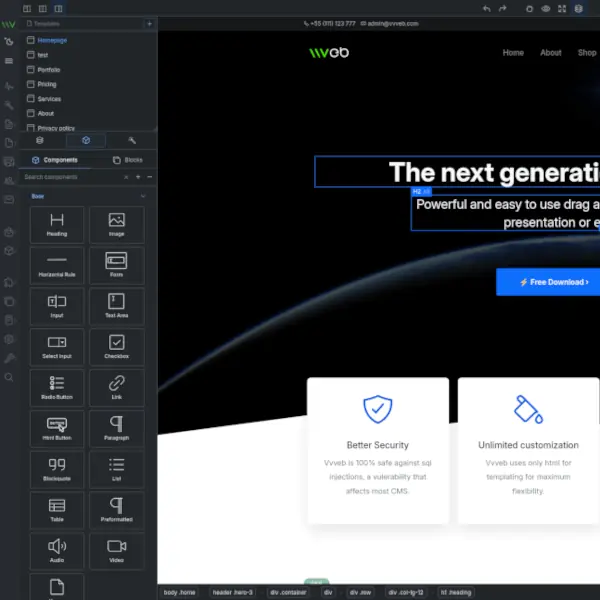This screenshot has width=600, height=600.
Task: Select body.home in the breadcrumb bar
Action: click(x=179, y=592)
